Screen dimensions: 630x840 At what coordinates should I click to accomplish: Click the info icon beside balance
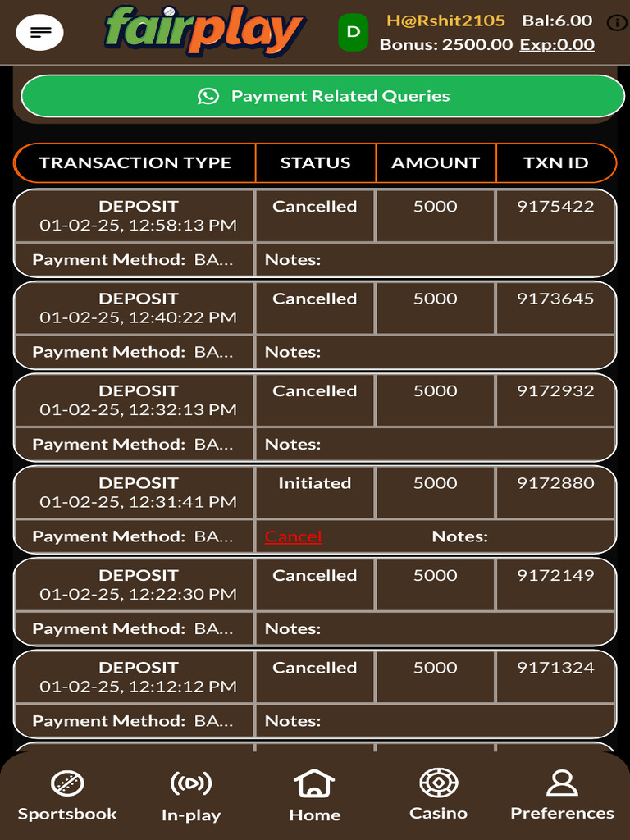click(x=616, y=22)
